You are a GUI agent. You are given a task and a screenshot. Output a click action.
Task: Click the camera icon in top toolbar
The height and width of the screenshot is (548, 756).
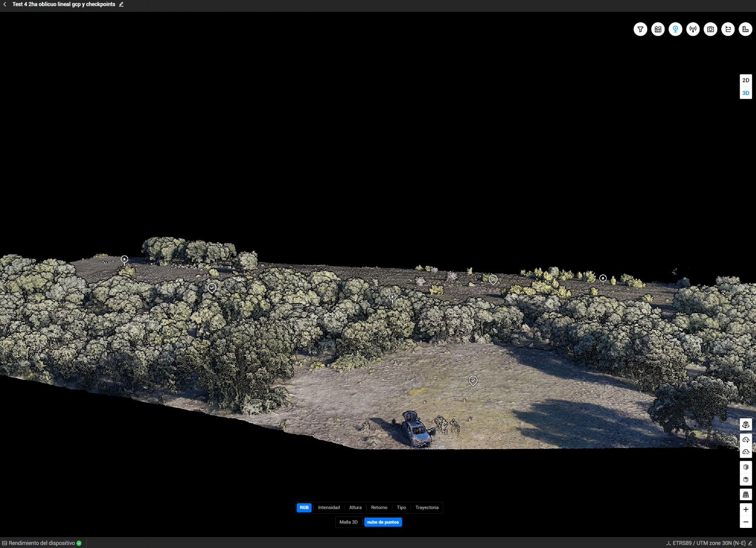pos(710,29)
